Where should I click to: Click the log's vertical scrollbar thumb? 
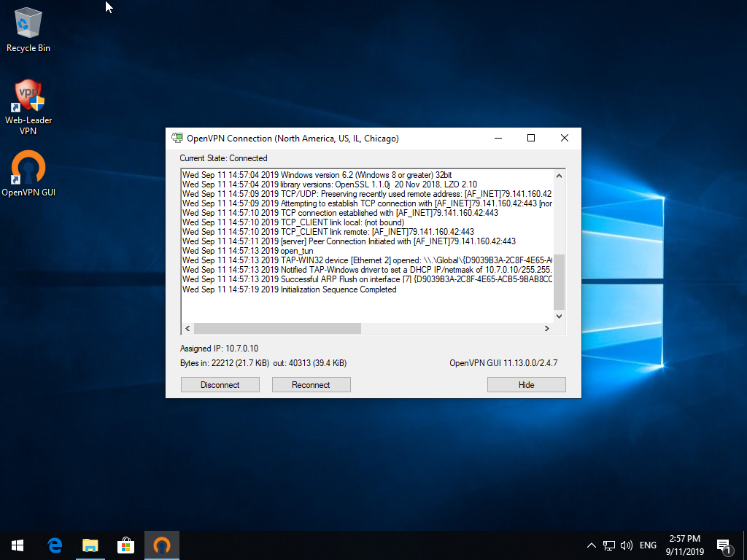tap(560, 282)
